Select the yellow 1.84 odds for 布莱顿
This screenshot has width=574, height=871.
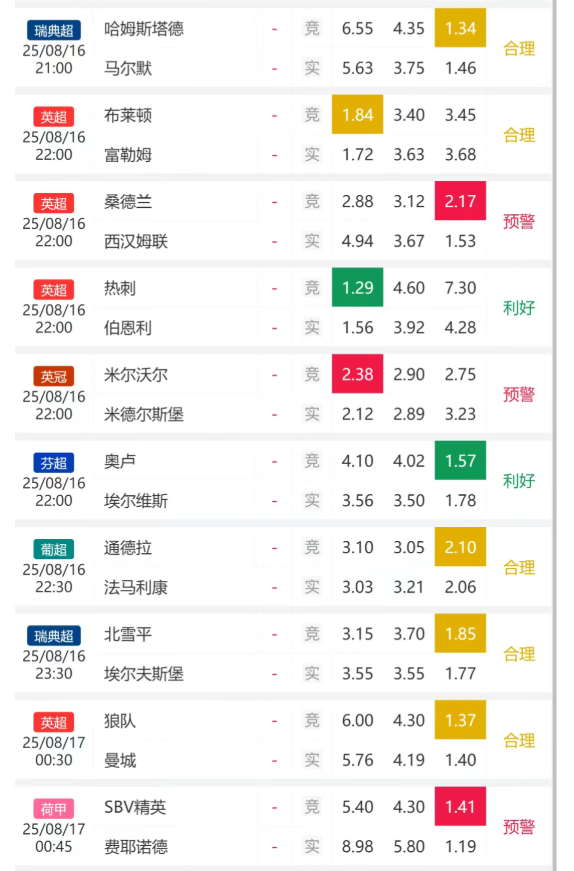tap(357, 114)
